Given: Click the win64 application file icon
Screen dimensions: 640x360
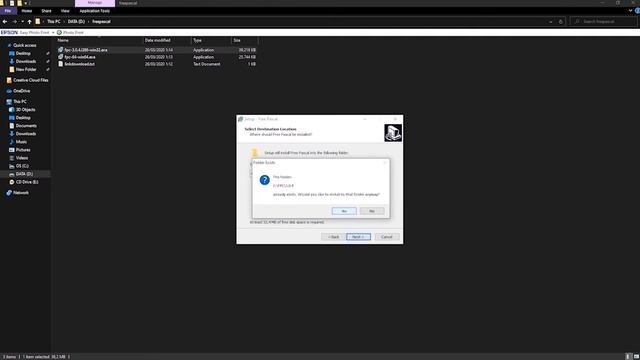Looking at the screenshot, I should click(60, 57).
